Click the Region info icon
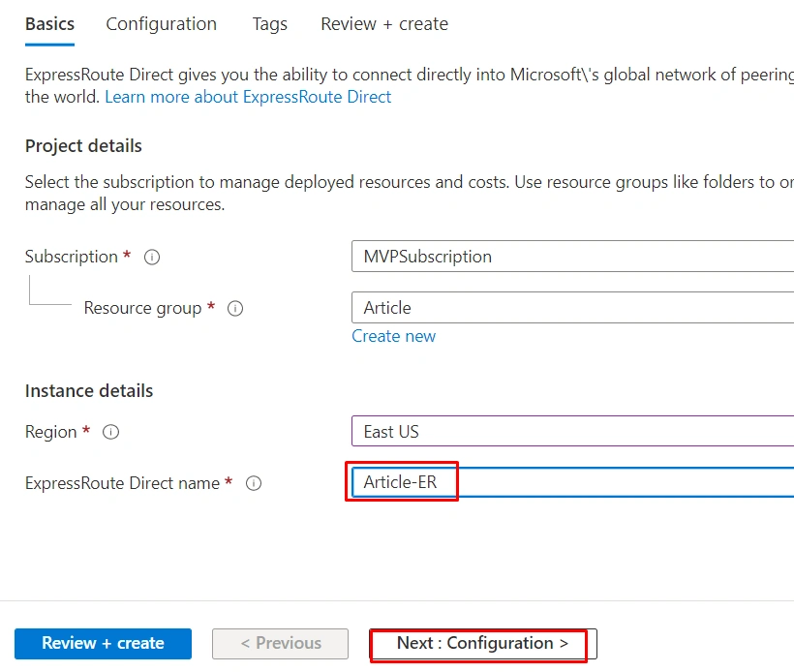The height and width of the screenshot is (672, 794). (x=111, y=432)
